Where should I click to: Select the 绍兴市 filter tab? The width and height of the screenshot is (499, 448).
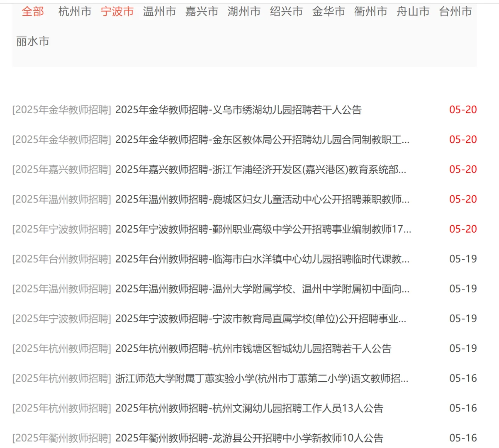pos(286,12)
